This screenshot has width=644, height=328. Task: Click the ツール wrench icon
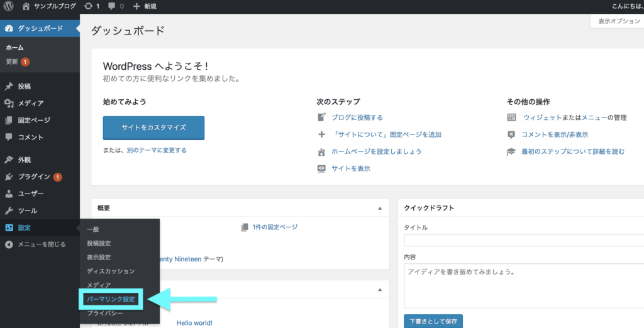[x=9, y=210]
